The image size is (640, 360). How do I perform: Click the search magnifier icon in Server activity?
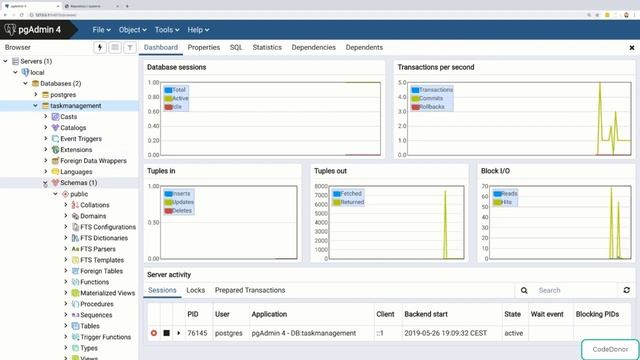[x=524, y=291]
